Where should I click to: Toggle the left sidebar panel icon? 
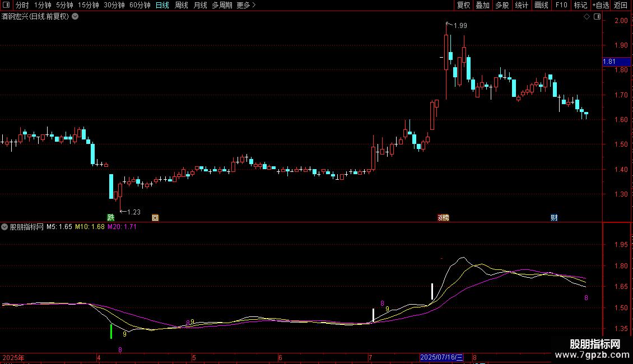coord(6,5)
